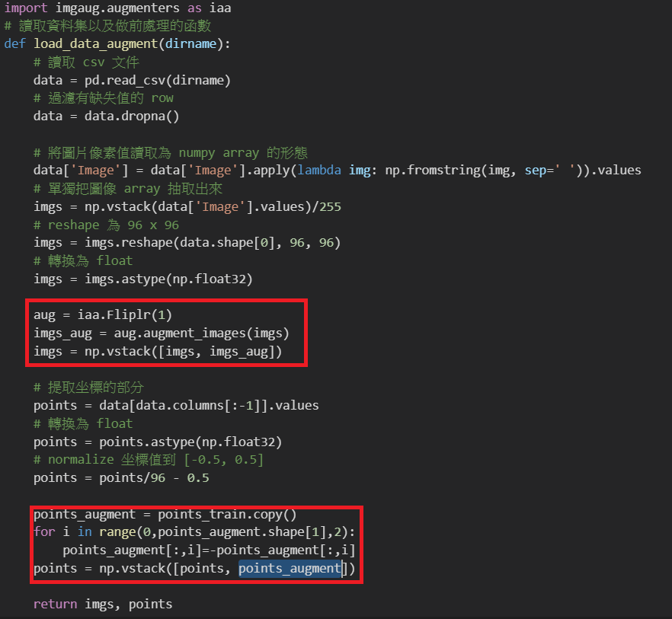Click the for i in range line

pyautogui.click(x=194, y=532)
